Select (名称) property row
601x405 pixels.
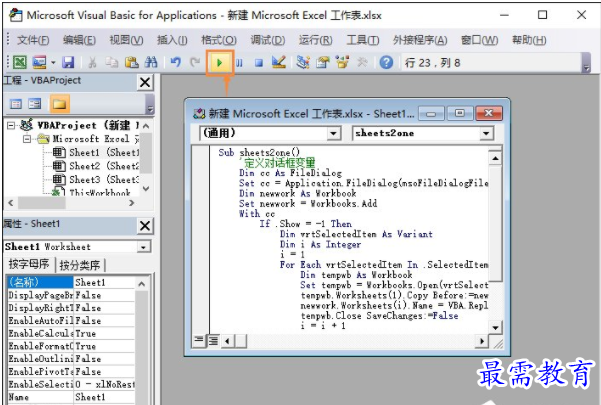pos(71,282)
